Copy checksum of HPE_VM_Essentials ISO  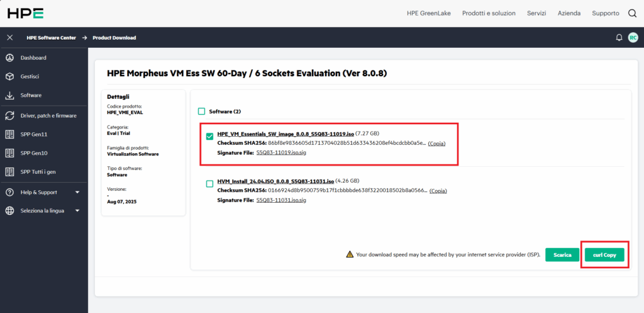click(x=436, y=144)
